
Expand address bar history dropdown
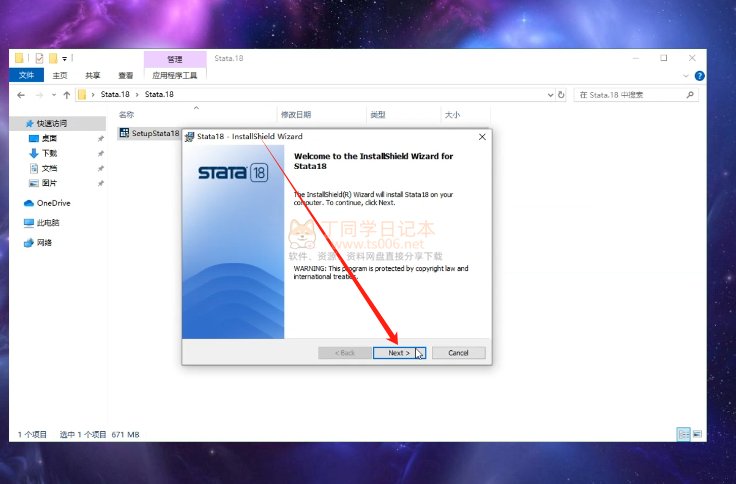click(x=550, y=95)
